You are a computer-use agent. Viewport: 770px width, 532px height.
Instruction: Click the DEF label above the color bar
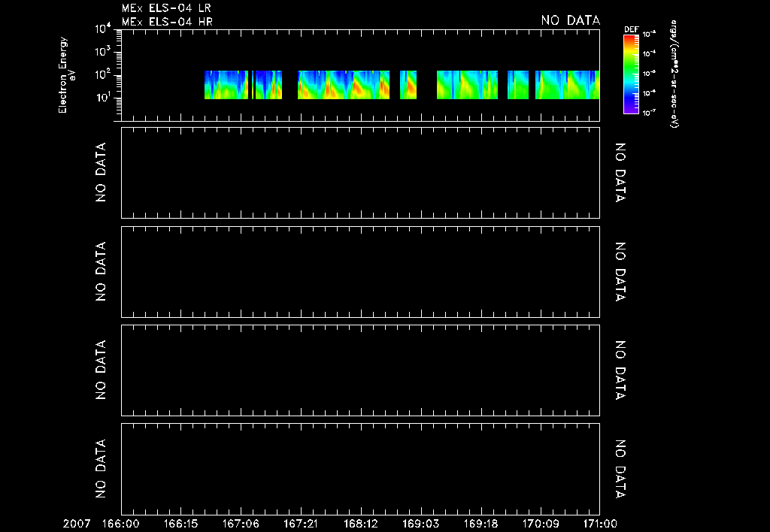click(x=631, y=29)
